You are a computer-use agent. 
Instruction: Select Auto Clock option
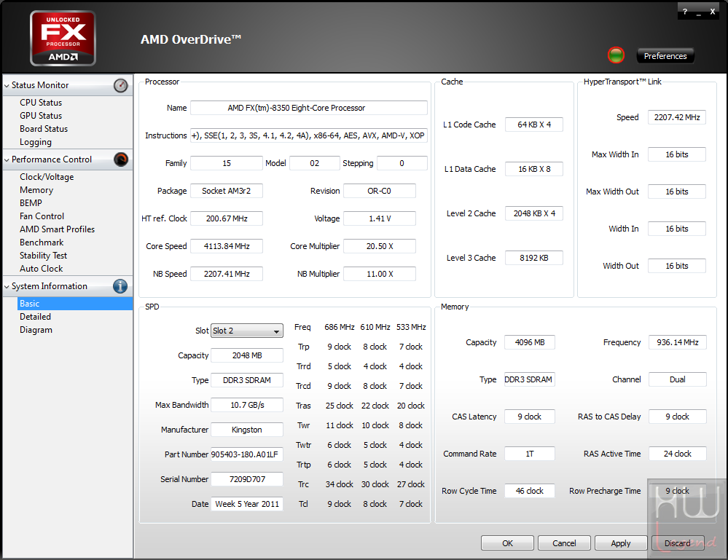click(42, 269)
